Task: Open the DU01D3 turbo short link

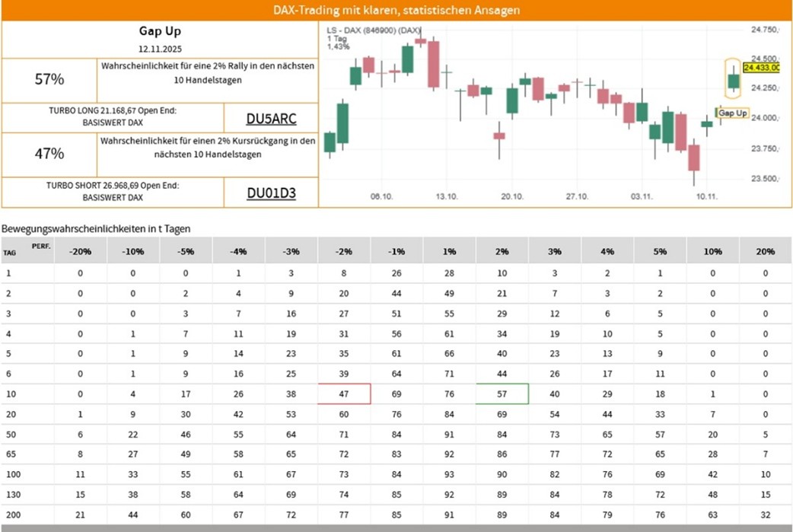Action: [271, 193]
